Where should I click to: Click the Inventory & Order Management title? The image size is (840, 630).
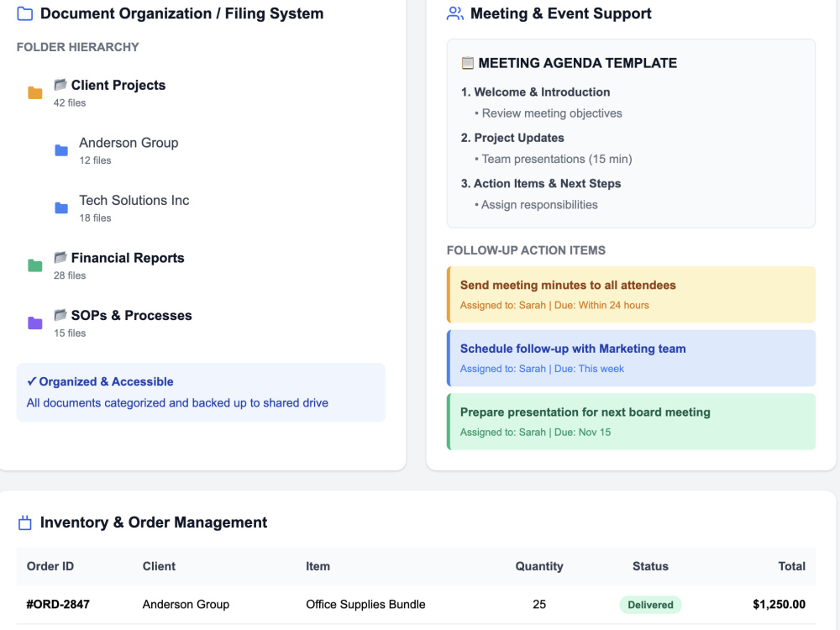point(154,522)
